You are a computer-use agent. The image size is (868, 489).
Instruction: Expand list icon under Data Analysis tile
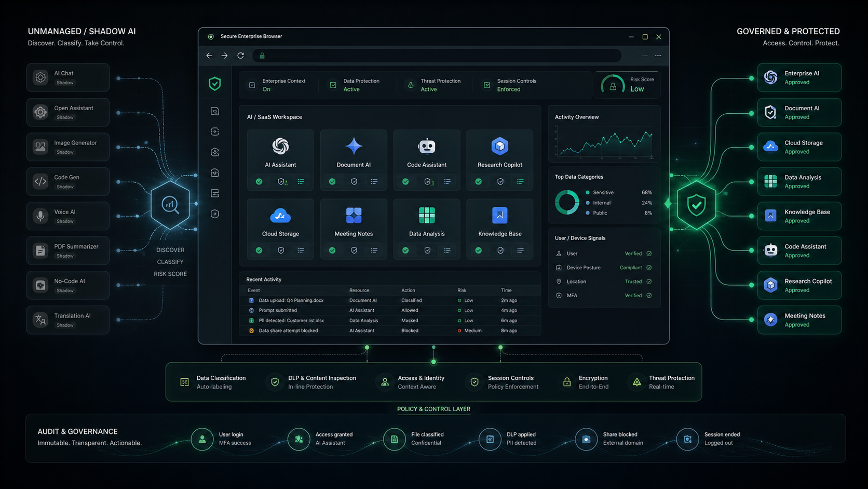[x=447, y=250]
